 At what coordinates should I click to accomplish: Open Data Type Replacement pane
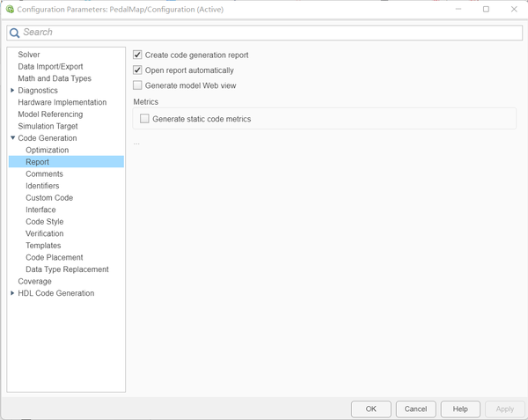[67, 269]
